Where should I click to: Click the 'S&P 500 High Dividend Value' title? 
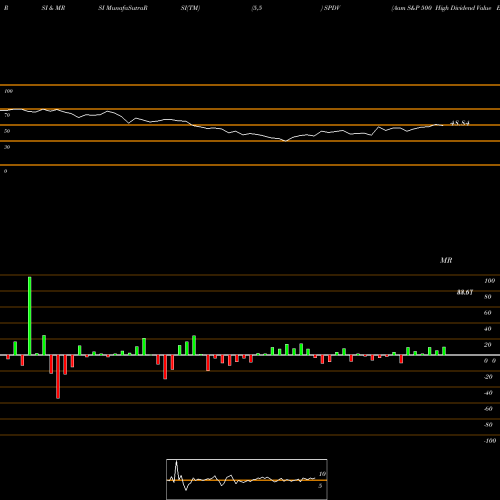(x=449, y=8)
